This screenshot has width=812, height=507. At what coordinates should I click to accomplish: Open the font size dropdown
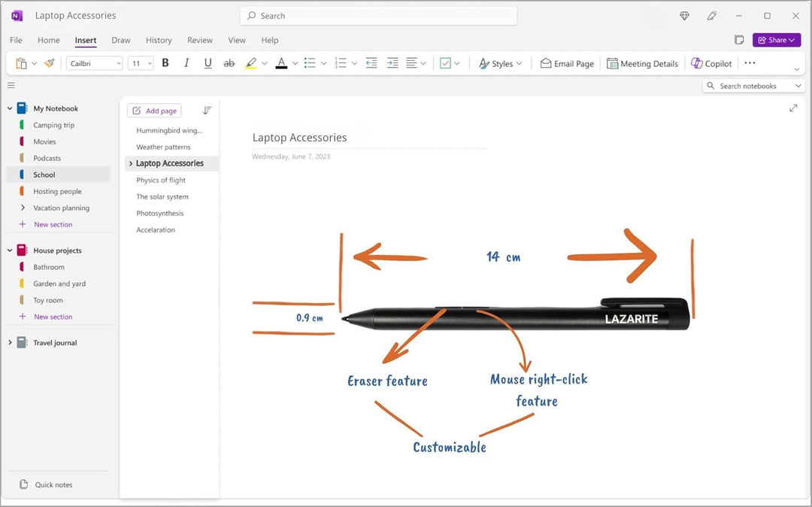pyautogui.click(x=141, y=64)
